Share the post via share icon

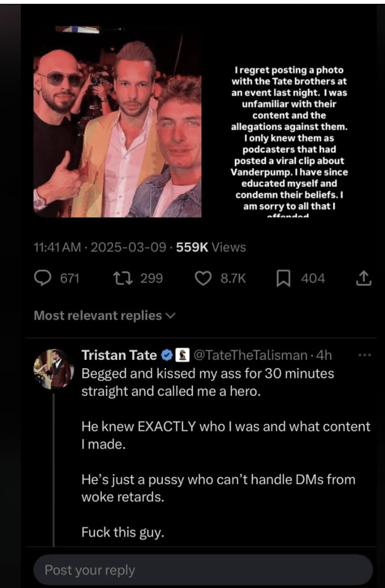coord(364,278)
